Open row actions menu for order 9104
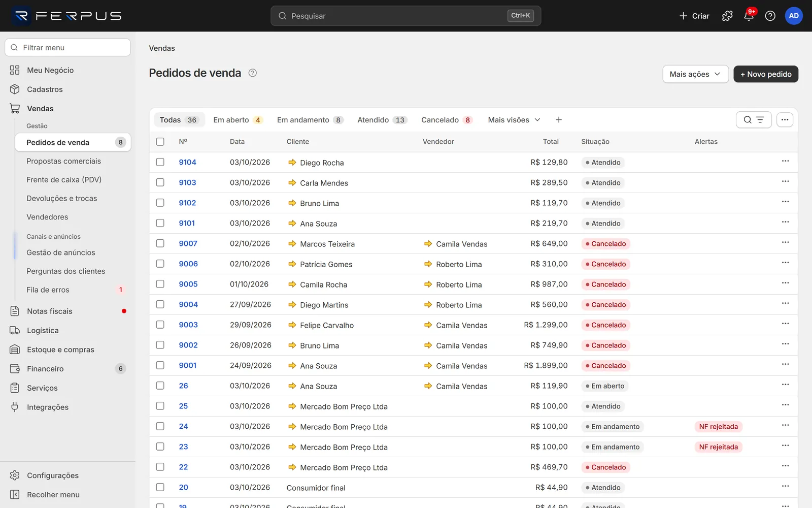The image size is (812, 508). (785, 161)
